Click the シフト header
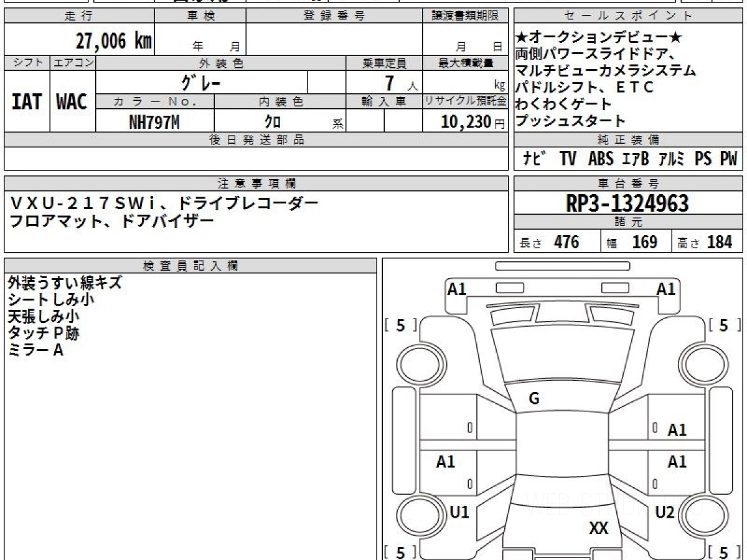This screenshot has width=747, height=560. click(27, 63)
